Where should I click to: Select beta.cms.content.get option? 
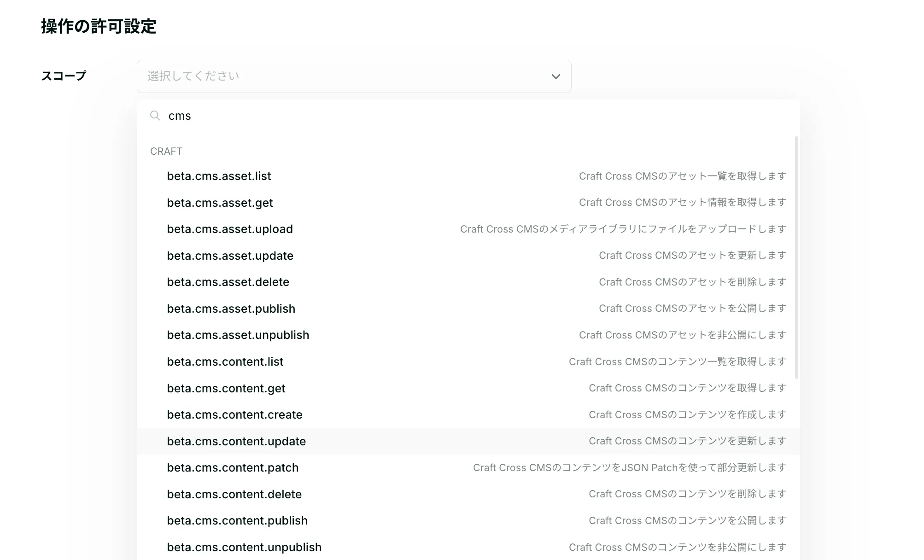point(468,388)
